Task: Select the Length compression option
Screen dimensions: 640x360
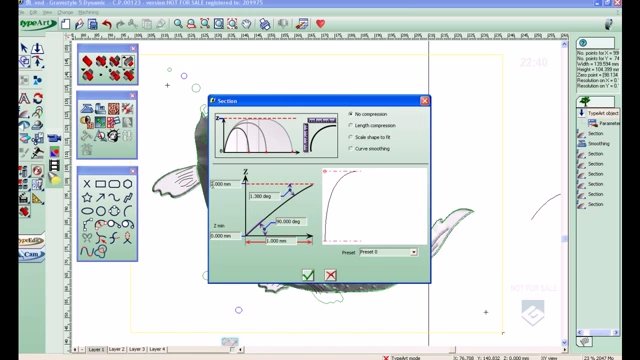Action: click(x=372, y=125)
